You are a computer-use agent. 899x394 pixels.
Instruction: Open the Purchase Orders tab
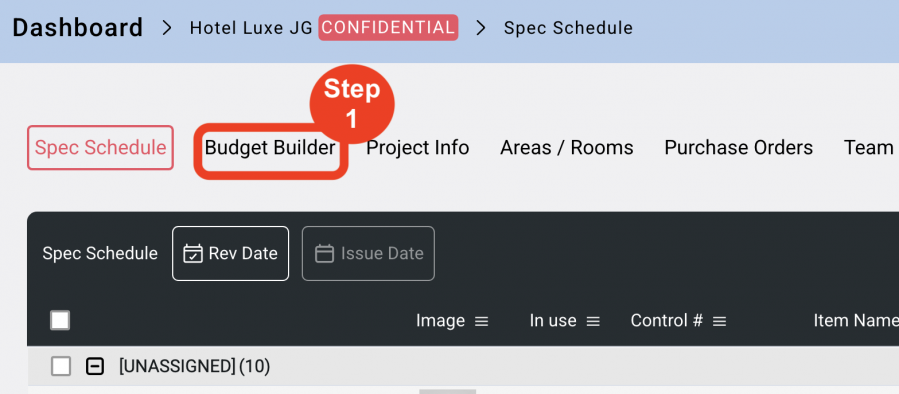coord(738,147)
